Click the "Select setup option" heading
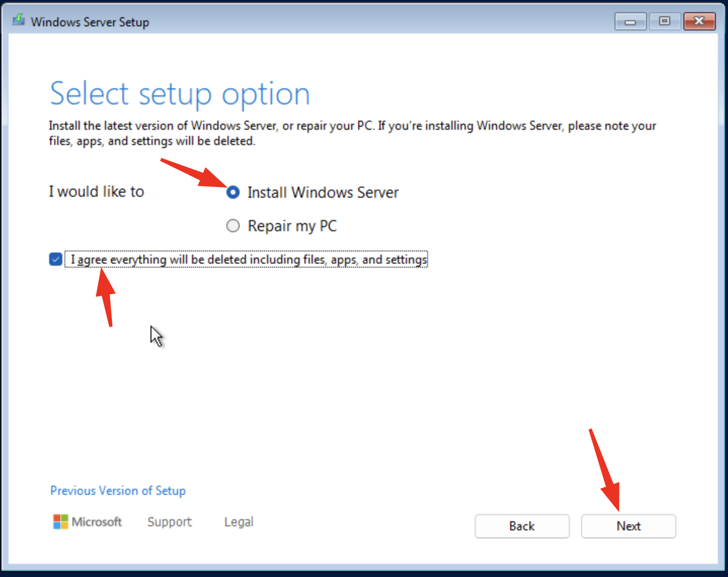Viewport: 728px width, 577px height. [180, 94]
